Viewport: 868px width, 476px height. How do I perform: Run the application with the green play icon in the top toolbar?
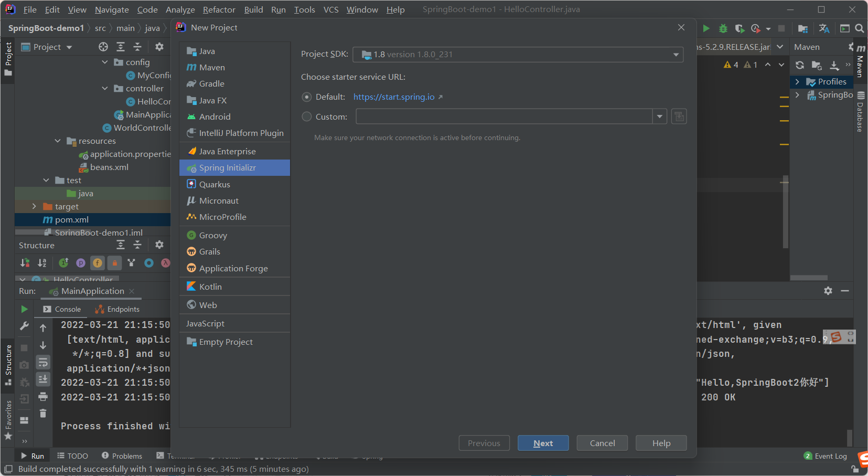(x=706, y=28)
